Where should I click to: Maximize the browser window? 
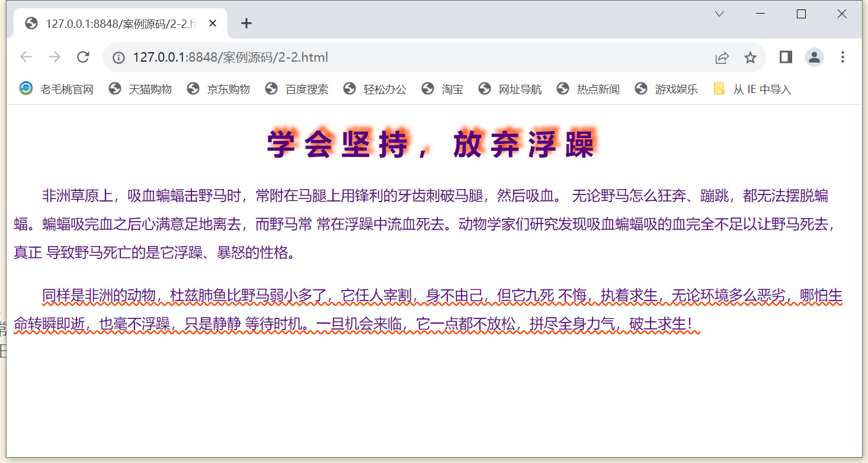801,14
